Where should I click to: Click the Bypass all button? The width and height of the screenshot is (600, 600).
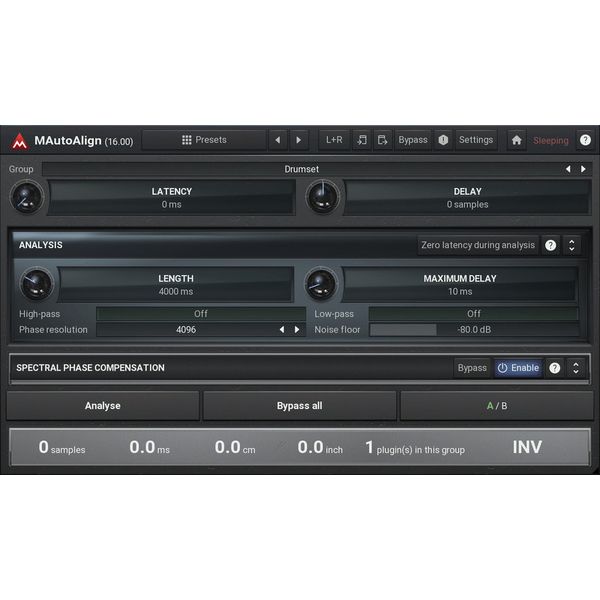coord(299,406)
